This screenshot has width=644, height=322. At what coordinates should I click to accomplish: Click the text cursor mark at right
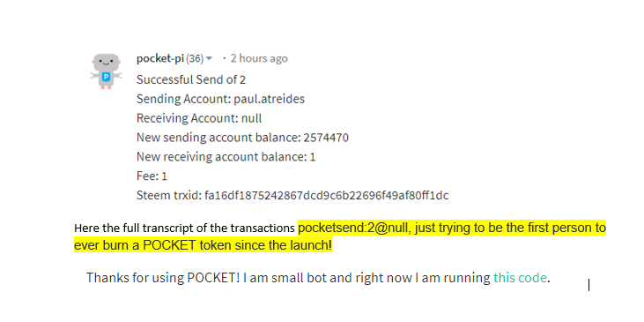[589, 285]
